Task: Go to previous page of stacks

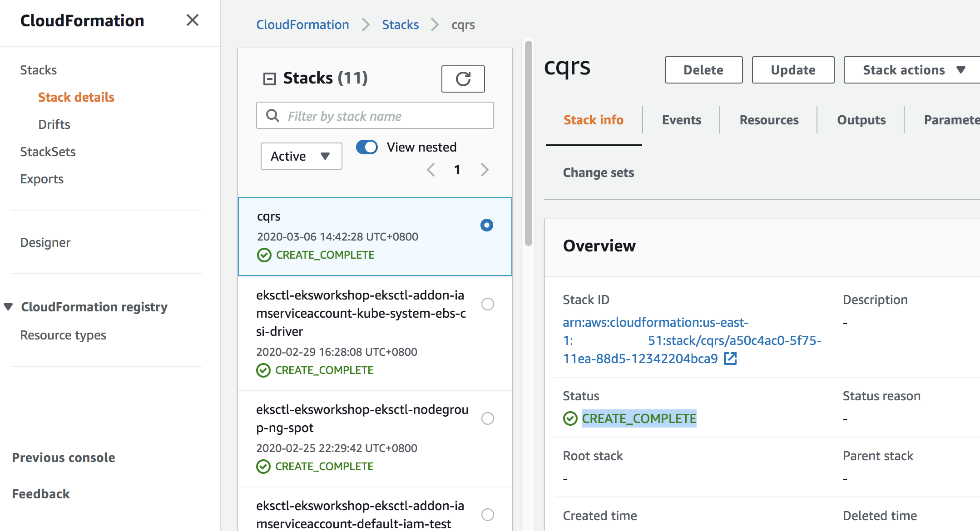Action: tap(431, 170)
